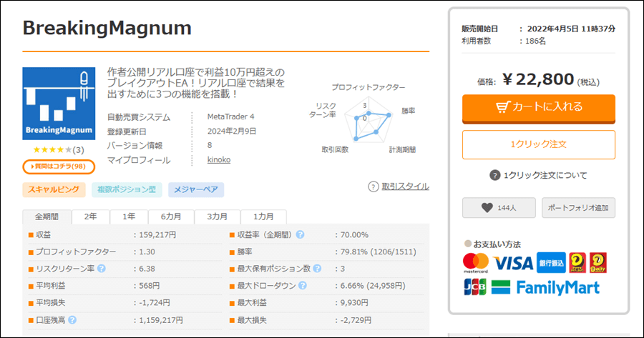Click the help icon next to 最大ドローダウン
Viewport: 644px width, 338px height.
[303, 286]
